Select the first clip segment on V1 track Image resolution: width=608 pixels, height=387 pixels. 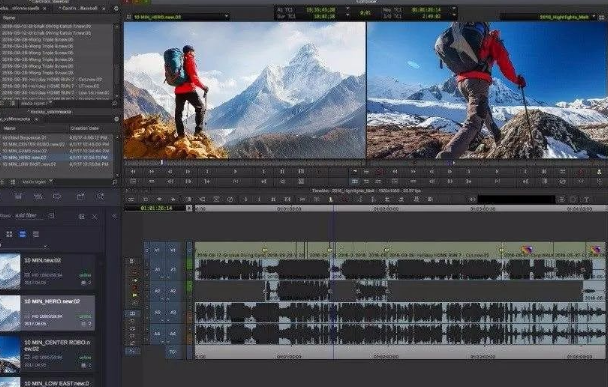click(x=230, y=250)
